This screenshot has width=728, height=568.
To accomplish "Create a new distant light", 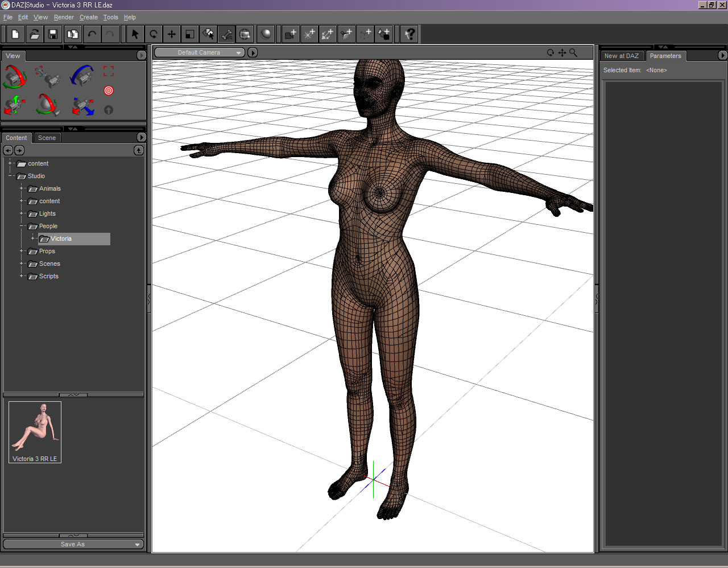I will [x=328, y=34].
